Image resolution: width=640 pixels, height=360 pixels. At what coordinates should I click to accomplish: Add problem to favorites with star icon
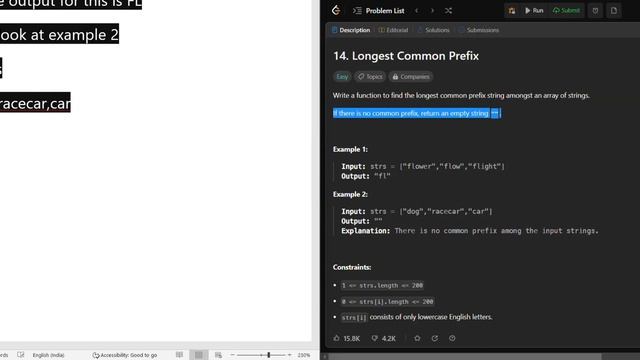pyautogui.click(x=417, y=338)
